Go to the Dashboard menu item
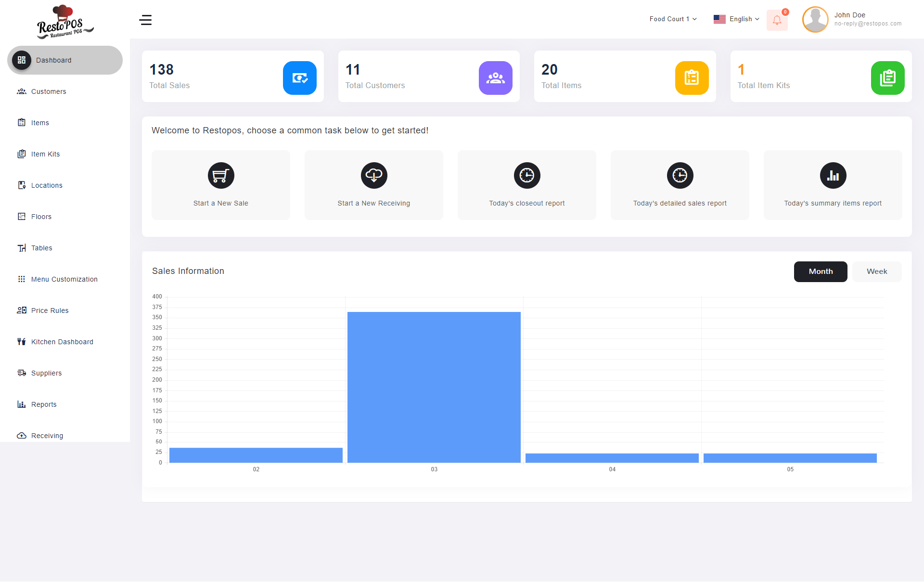This screenshot has width=924, height=582. (53, 60)
